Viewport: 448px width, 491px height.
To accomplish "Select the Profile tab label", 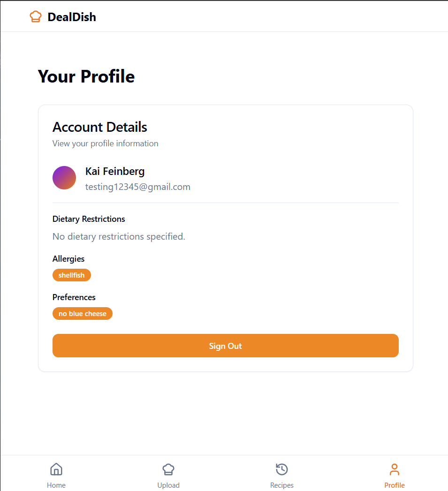I will pyautogui.click(x=395, y=485).
